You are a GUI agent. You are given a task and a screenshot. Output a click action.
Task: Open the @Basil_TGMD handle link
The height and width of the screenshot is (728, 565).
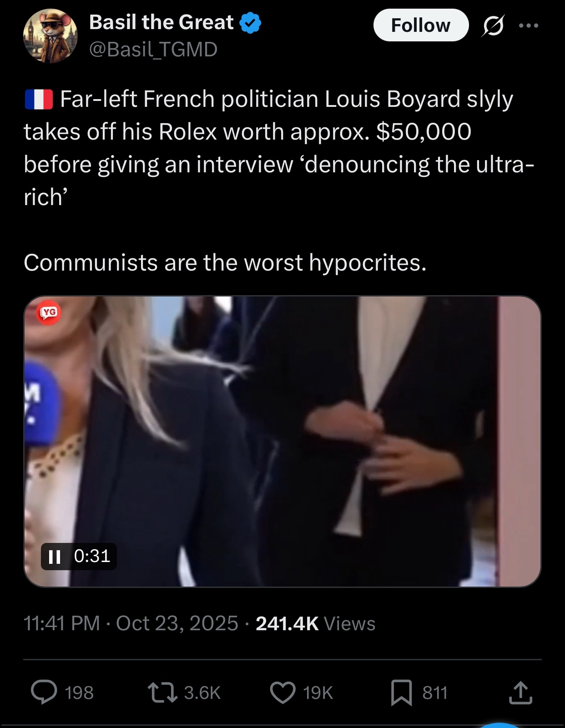coord(153,49)
